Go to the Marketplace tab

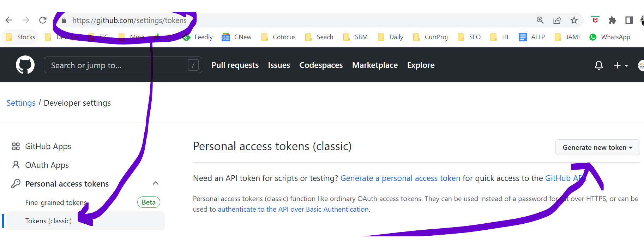coord(375,65)
